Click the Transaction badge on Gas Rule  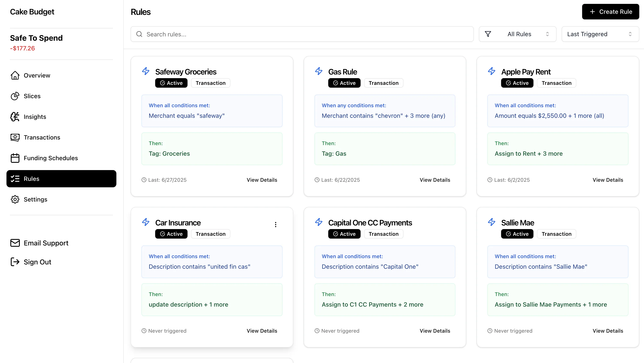383,83
